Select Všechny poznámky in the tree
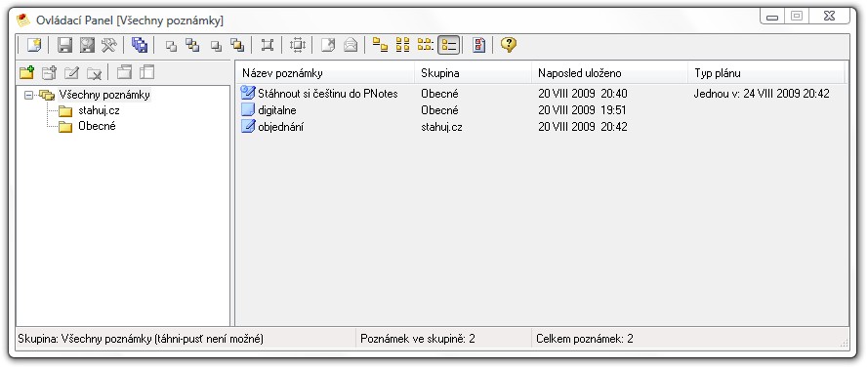Viewport: 868px width, 370px height. pyautogui.click(x=104, y=95)
